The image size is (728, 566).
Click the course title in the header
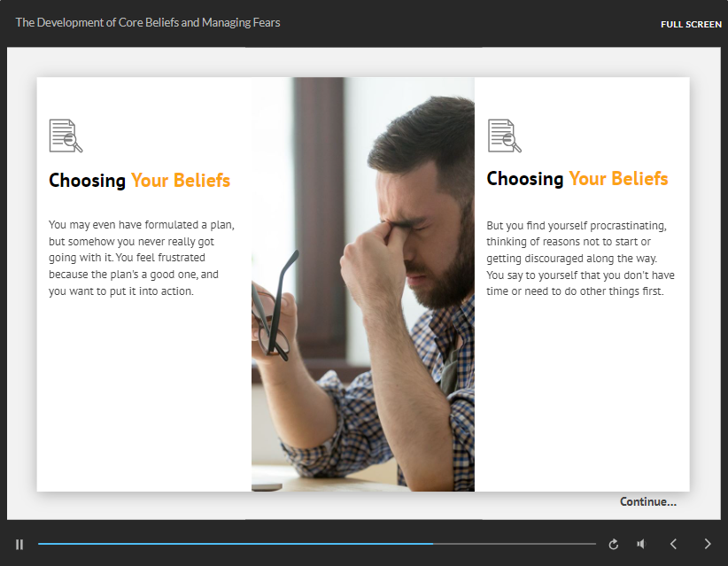coord(148,22)
